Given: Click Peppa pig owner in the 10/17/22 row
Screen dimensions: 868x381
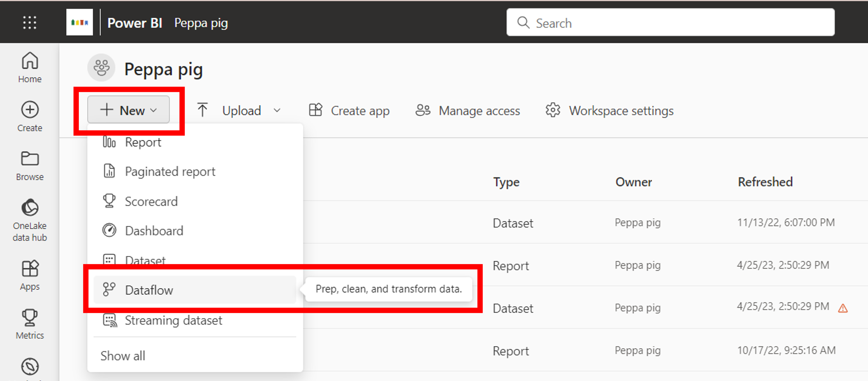Looking at the screenshot, I should (638, 351).
